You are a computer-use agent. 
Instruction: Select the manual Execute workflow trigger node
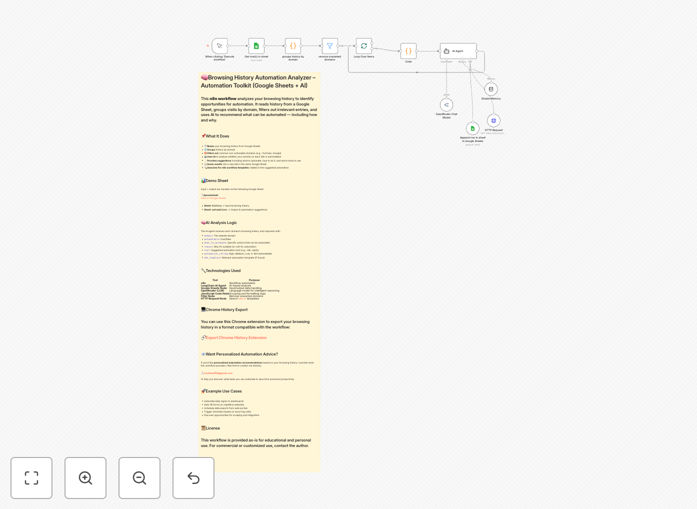tap(220, 46)
